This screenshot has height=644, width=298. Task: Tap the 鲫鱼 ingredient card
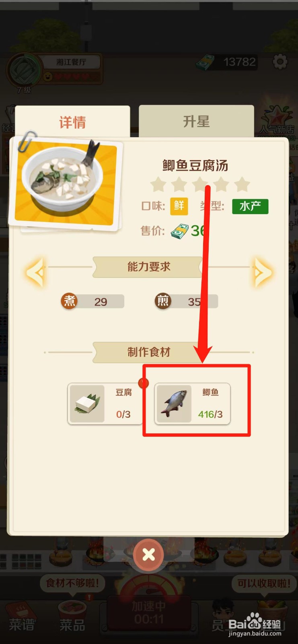coord(193,404)
